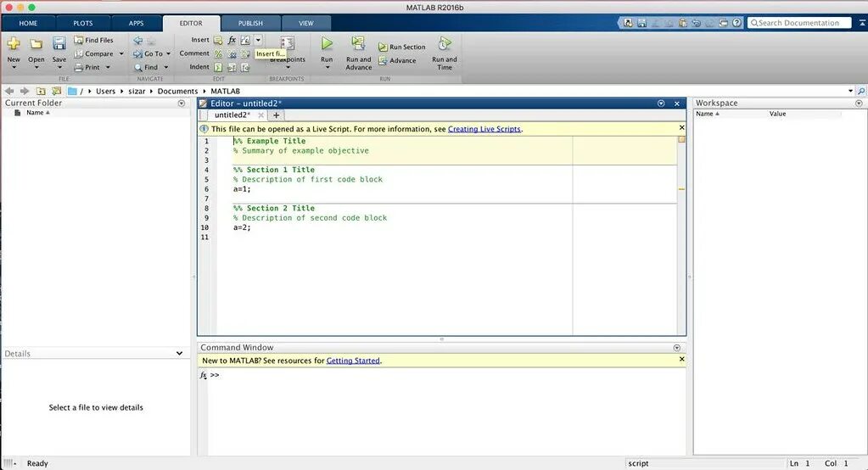The height and width of the screenshot is (470, 868).
Task: Click the fx insert function icon
Action: (232, 41)
